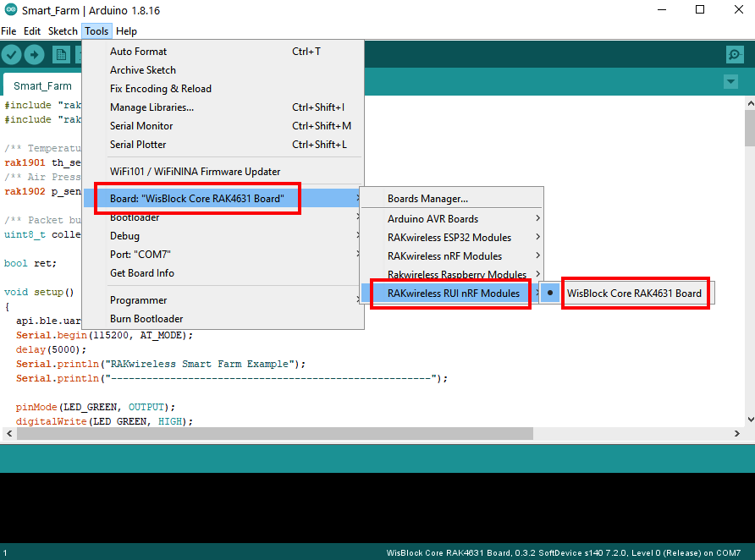
Task: Open the Edit menu
Action: 32,31
